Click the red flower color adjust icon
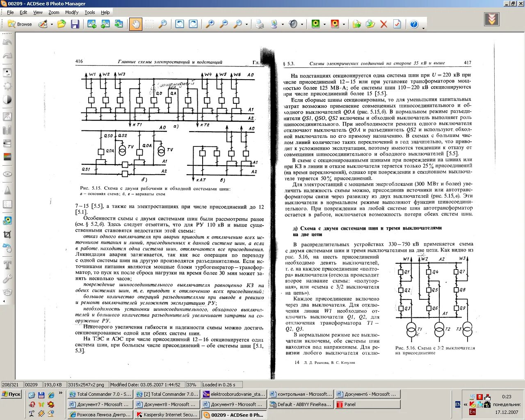 [x=335, y=24]
